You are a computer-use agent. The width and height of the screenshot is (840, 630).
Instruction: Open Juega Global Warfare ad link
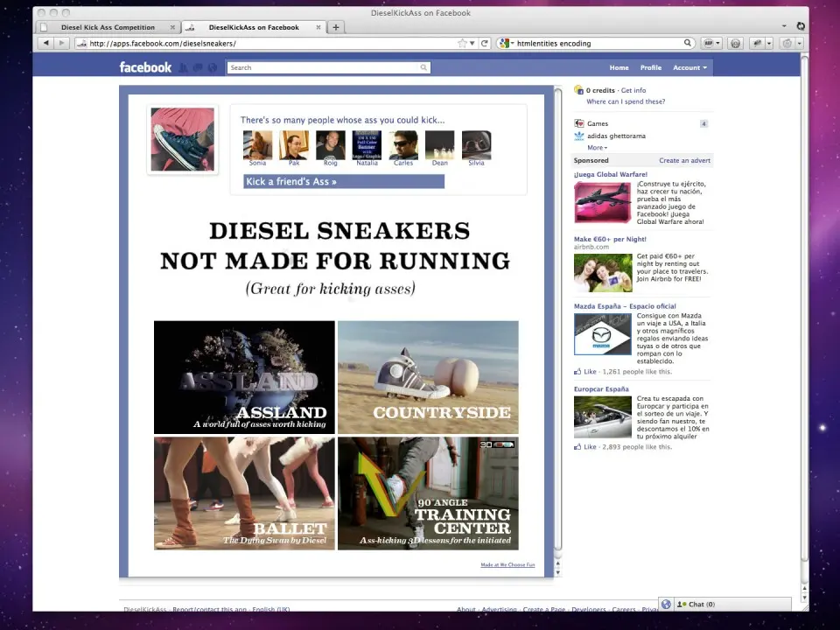click(611, 175)
